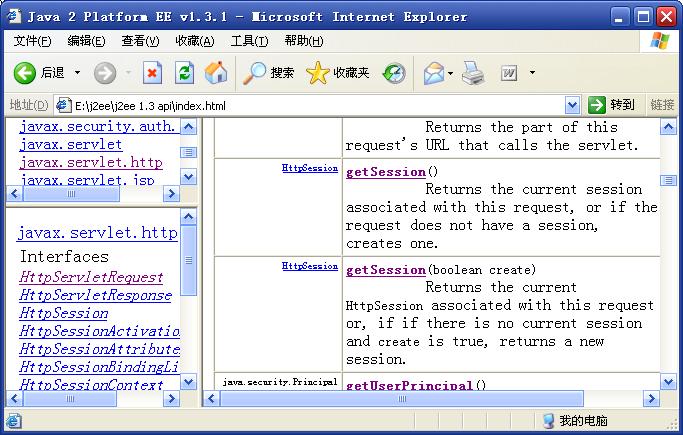The width and height of the screenshot is (683, 435).
Task: Click the Links (链接) toolbar label
Action: pyautogui.click(x=662, y=105)
